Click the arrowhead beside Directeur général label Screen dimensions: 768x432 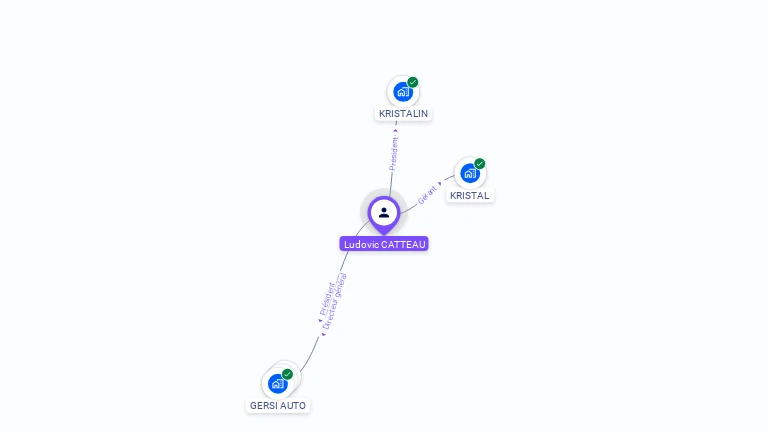click(x=323, y=335)
